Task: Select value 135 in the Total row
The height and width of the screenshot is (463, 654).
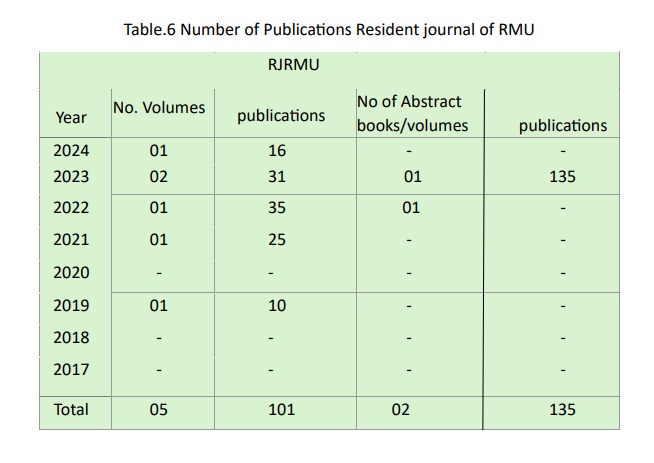Action: pyautogui.click(x=563, y=409)
